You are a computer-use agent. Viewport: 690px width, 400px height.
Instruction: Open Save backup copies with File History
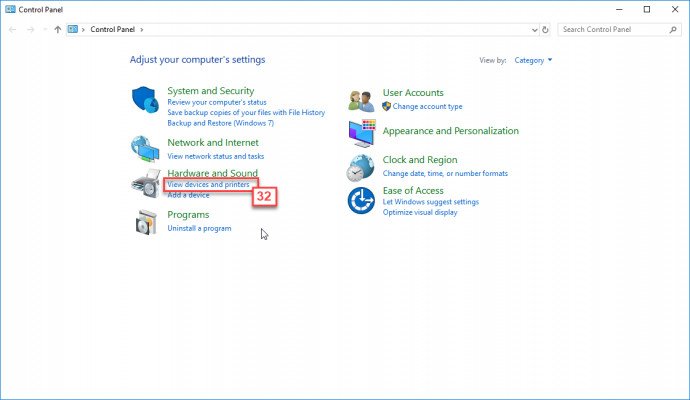(246, 113)
